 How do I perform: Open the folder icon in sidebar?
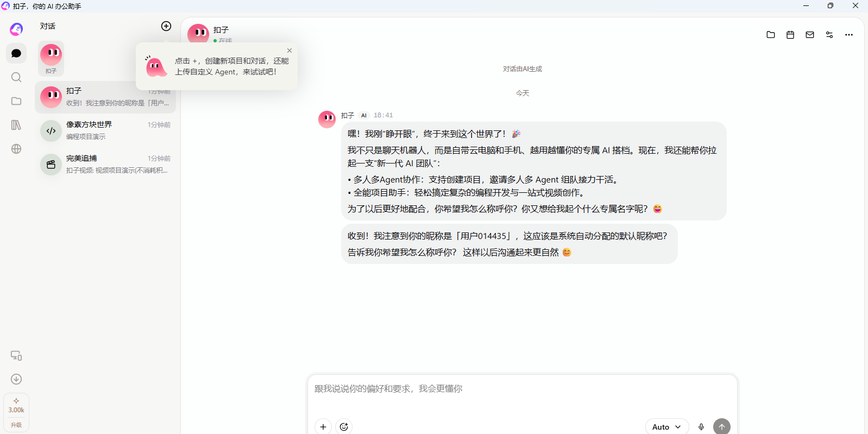pyautogui.click(x=16, y=101)
